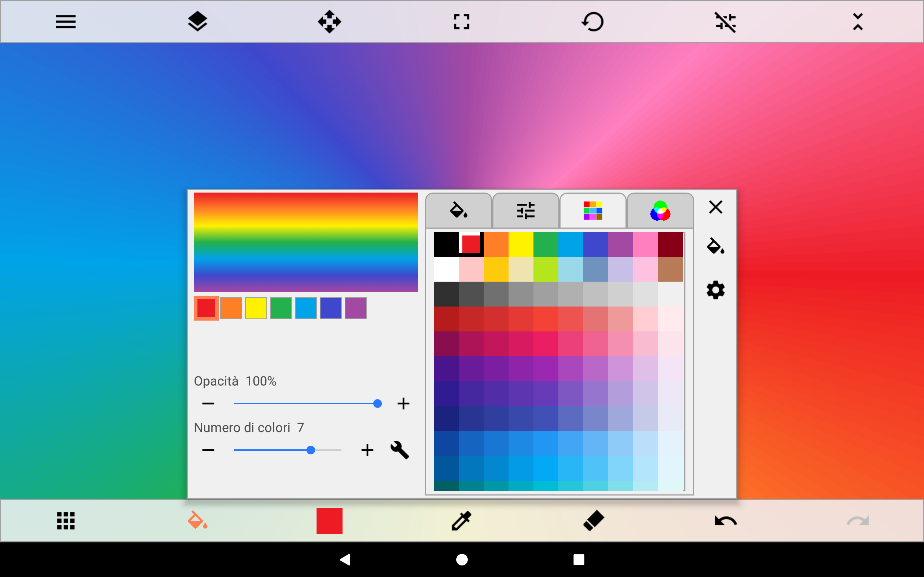924x577 pixels.
Task: Toggle the snap-off icon in top bar
Action: click(725, 22)
